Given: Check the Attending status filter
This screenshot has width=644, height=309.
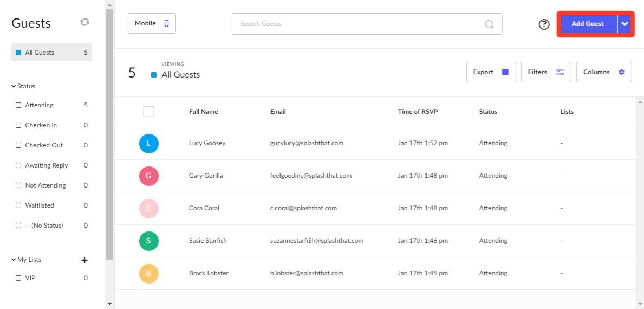Looking at the screenshot, I should pyautogui.click(x=18, y=105).
